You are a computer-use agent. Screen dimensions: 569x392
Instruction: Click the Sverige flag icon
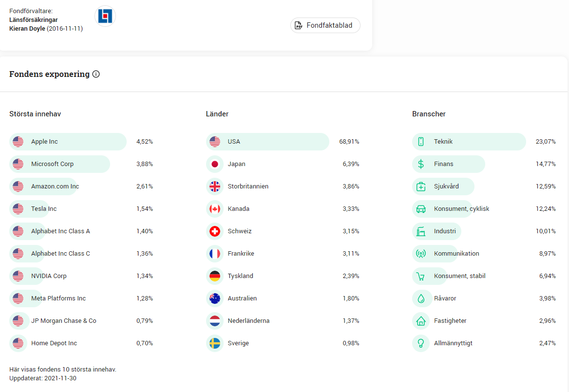click(214, 343)
